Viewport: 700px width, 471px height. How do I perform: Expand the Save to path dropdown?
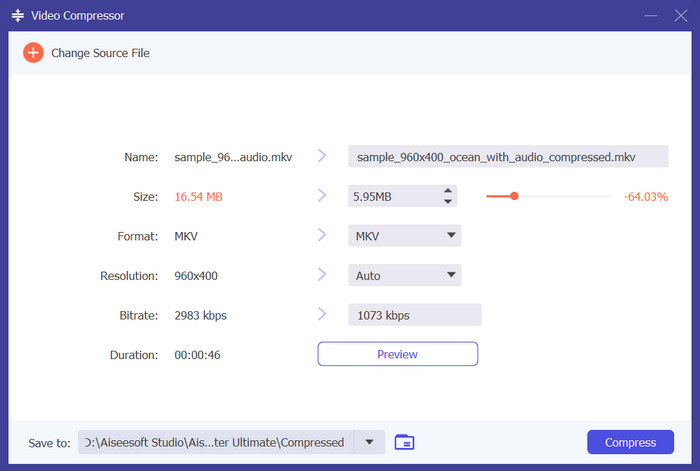[370, 442]
